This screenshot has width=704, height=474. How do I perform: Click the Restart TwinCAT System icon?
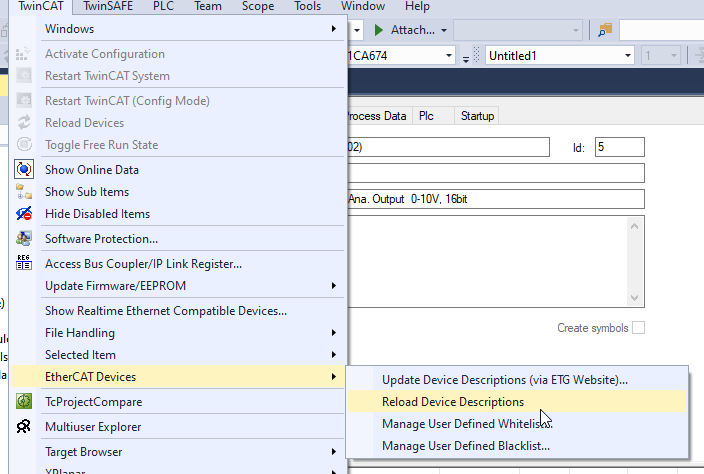(24, 76)
